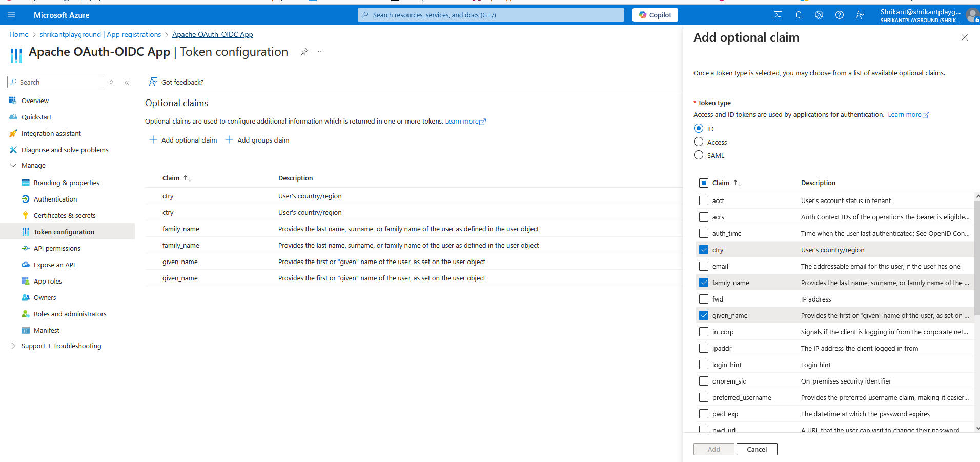Open the Apache OAuth-OIDC App breadcrumb

[213, 34]
